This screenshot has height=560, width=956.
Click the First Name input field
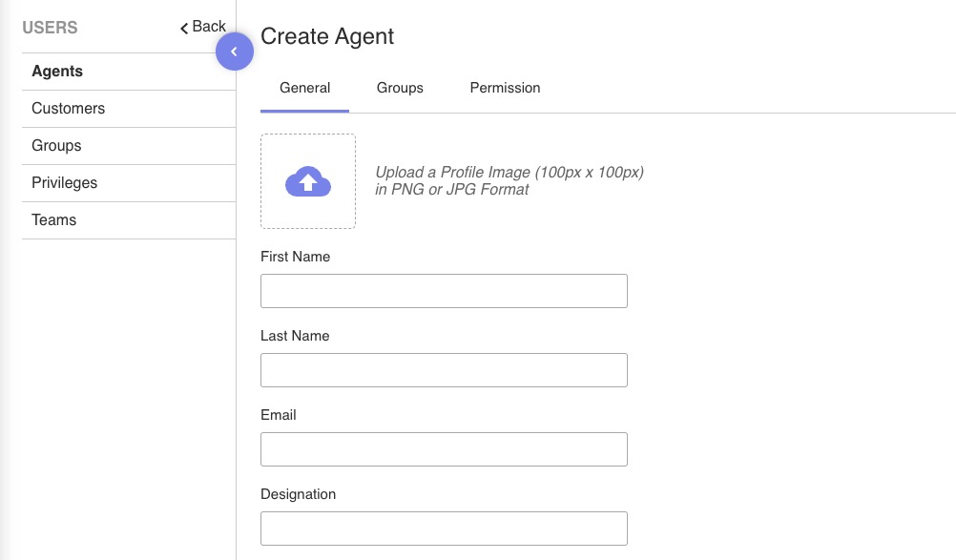(x=444, y=290)
